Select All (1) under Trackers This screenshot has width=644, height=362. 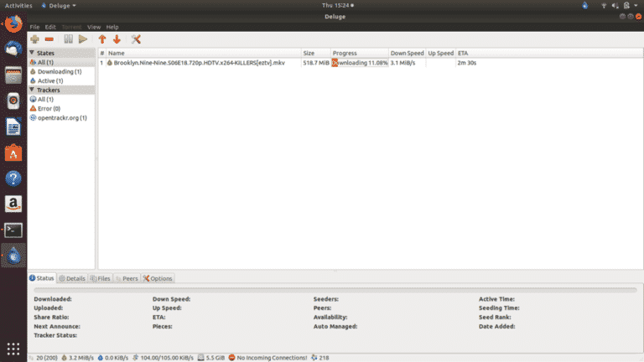tap(61, 100)
